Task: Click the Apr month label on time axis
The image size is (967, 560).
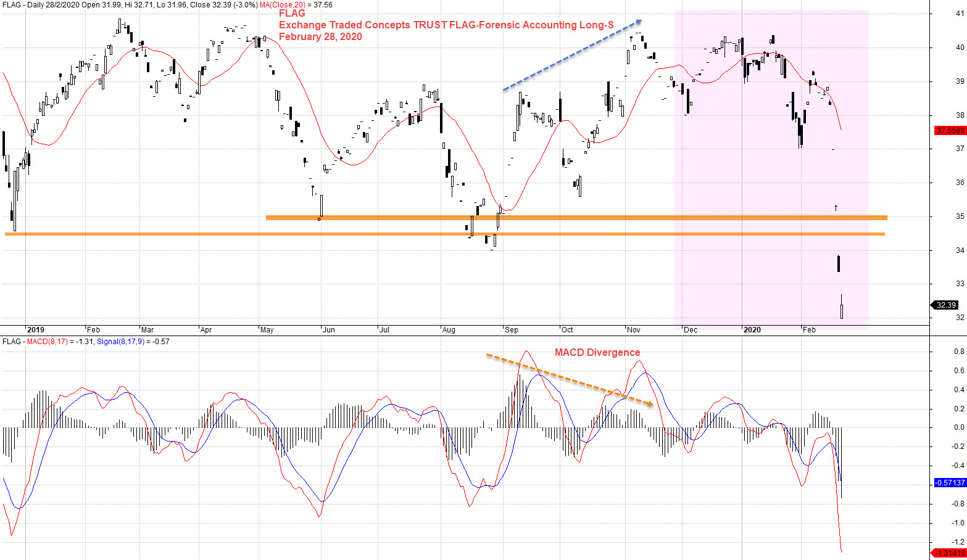Action: pyautogui.click(x=206, y=330)
